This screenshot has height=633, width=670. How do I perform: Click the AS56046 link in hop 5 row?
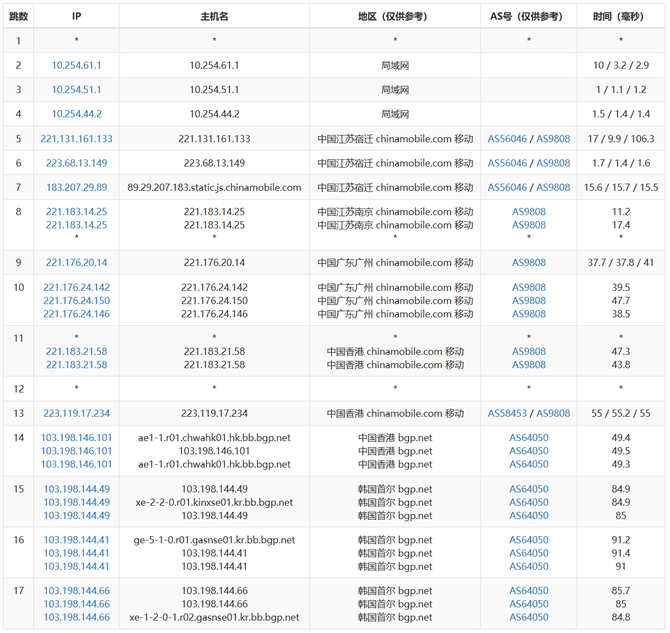(x=508, y=139)
